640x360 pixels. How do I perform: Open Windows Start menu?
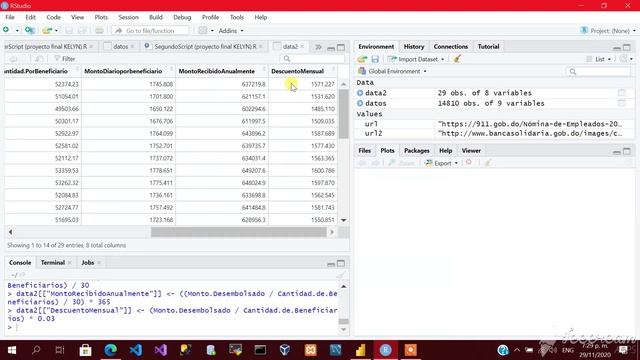click(x=12, y=350)
